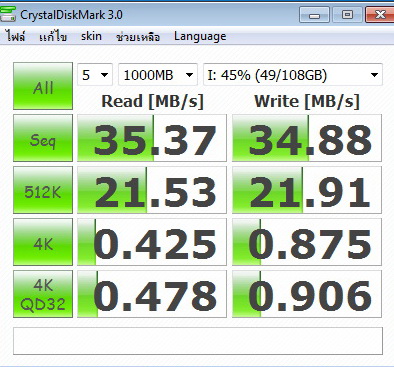Close the CrystalDiskMark window
Viewport: 394px width, 367px height.
[x=380, y=15]
